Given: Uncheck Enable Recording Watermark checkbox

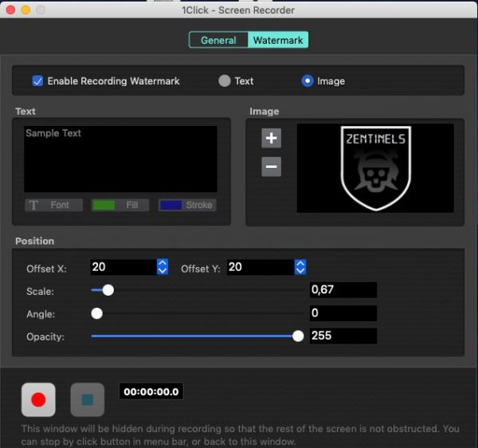Looking at the screenshot, I should coord(37,81).
